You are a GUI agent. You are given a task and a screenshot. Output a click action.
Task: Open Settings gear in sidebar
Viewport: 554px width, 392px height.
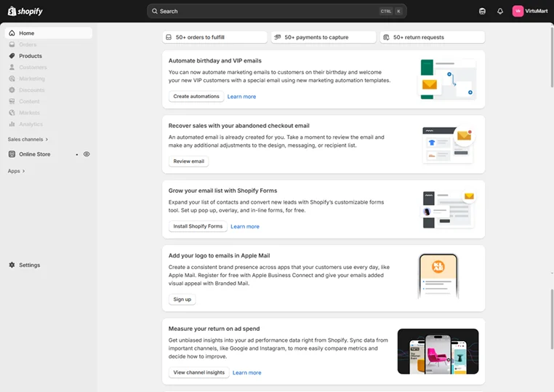point(12,265)
